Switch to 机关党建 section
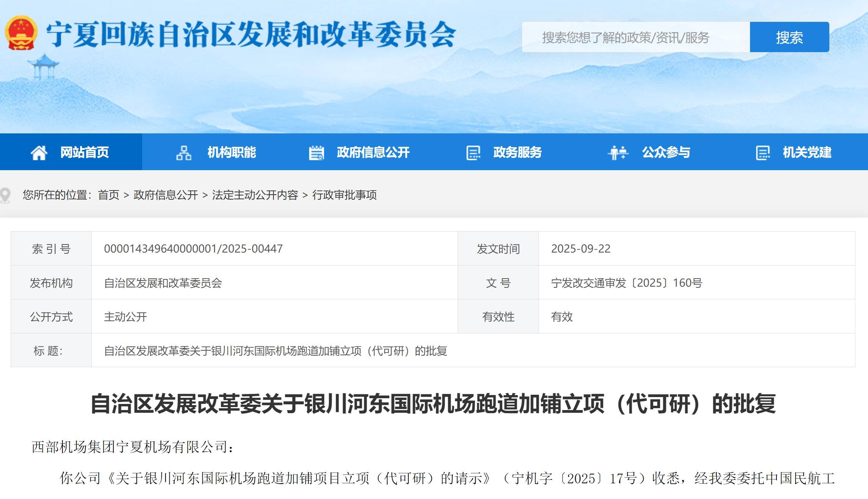This screenshot has height=499, width=868. tap(807, 153)
